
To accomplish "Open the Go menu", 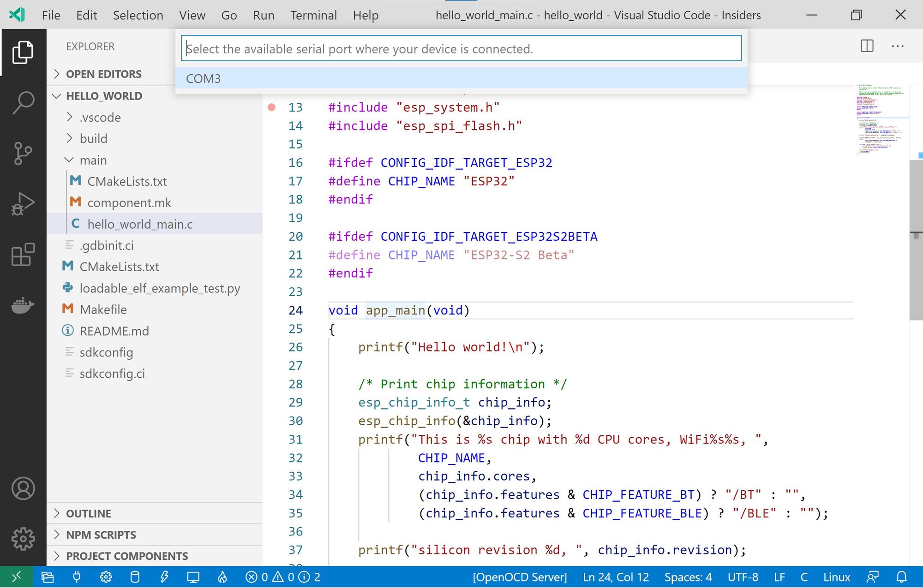I will 229,15.
